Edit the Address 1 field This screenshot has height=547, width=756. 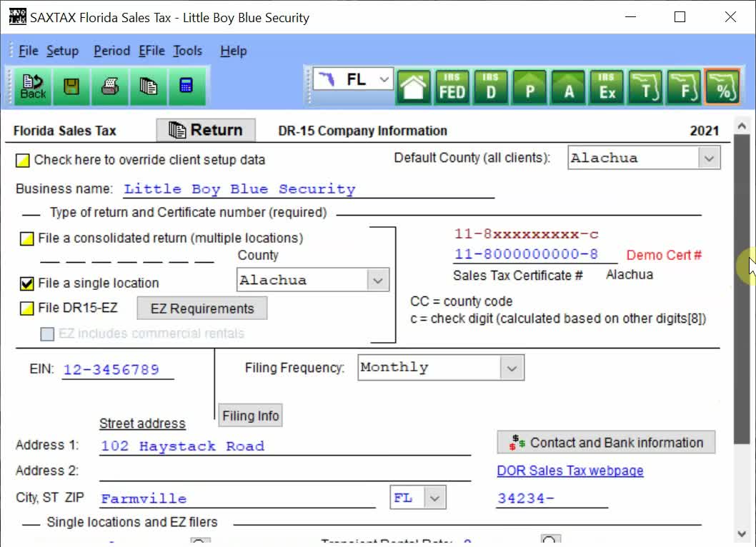(x=285, y=446)
